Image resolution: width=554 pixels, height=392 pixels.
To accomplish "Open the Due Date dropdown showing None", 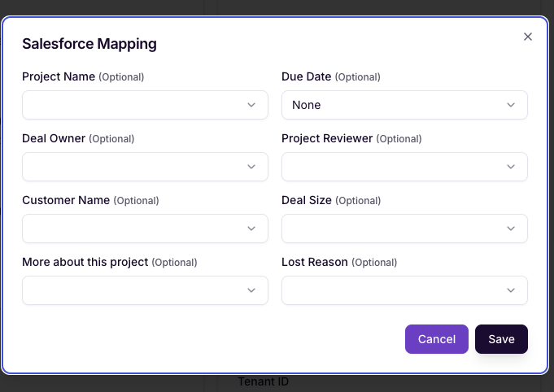I will tap(404, 105).
